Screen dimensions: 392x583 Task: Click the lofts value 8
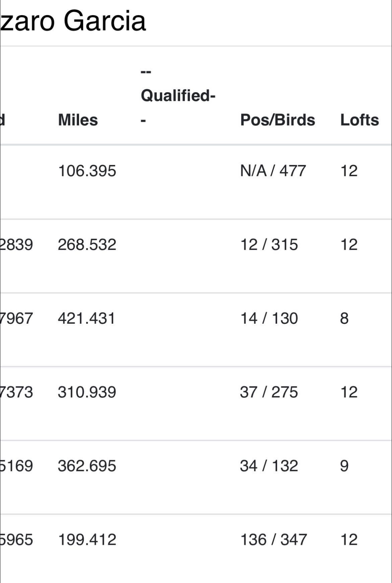(344, 318)
